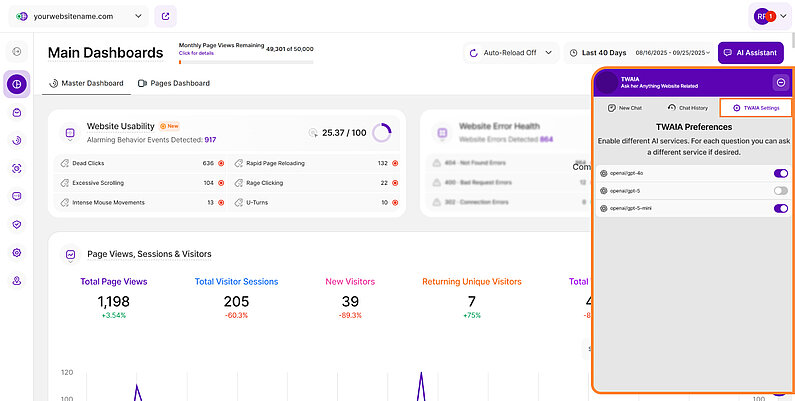Click the user account icon in sidebar
The width and height of the screenshot is (795, 401).
(x=16, y=281)
